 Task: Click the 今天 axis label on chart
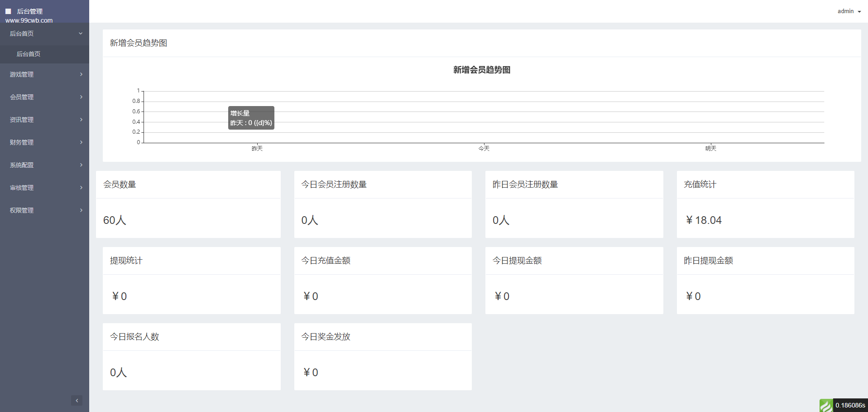484,148
